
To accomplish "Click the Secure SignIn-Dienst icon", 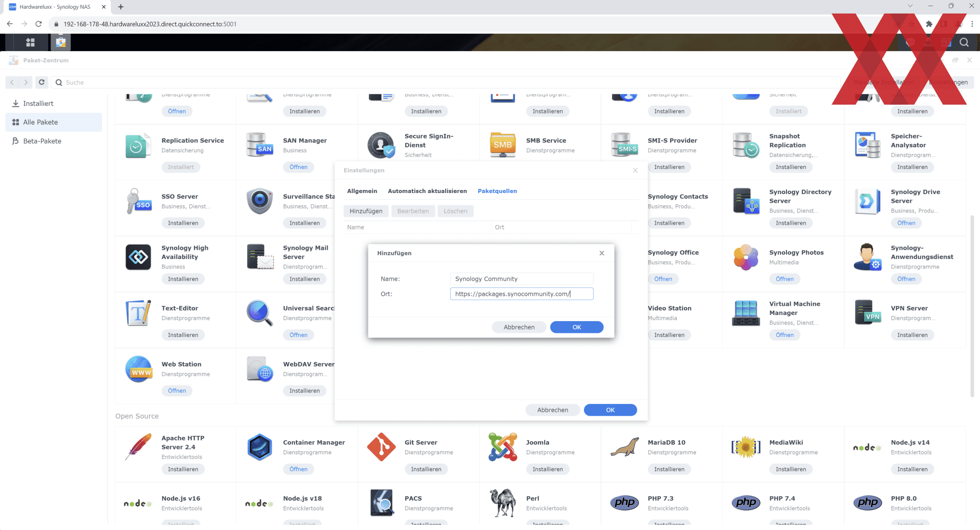I will point(381,145).
